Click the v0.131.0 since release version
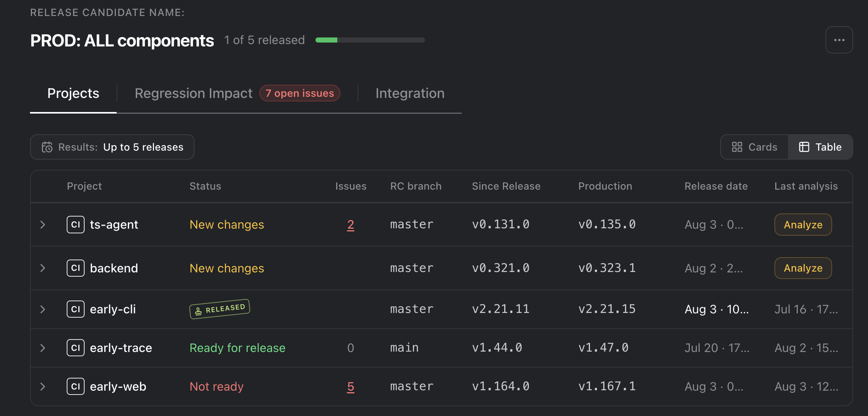 pos(501,224)
